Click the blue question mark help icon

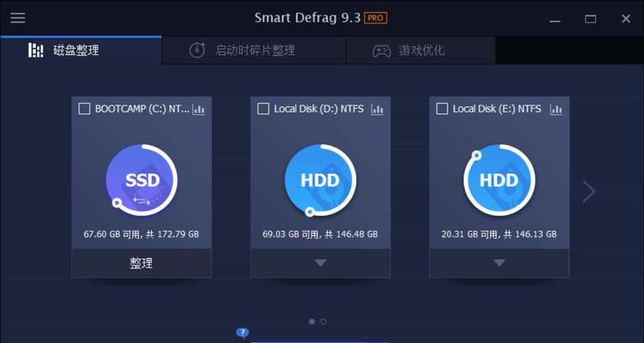pos(242,333)
